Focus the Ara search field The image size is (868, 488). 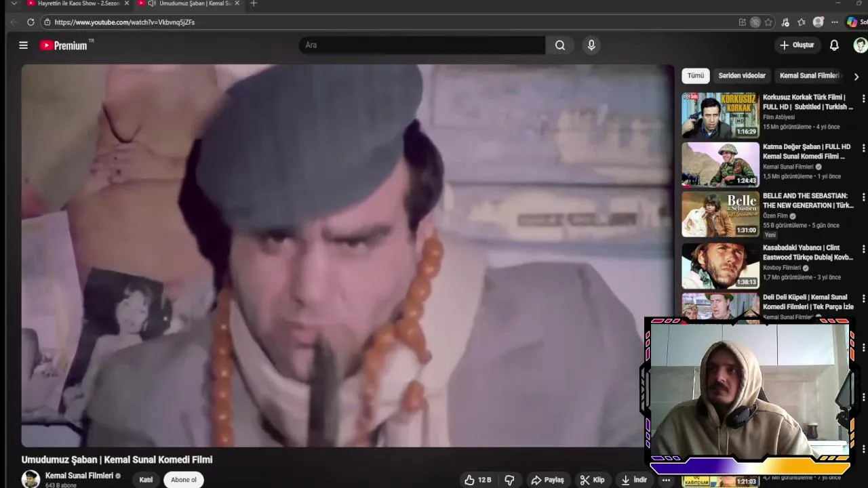pyautogui.click(x=422, y=45)
